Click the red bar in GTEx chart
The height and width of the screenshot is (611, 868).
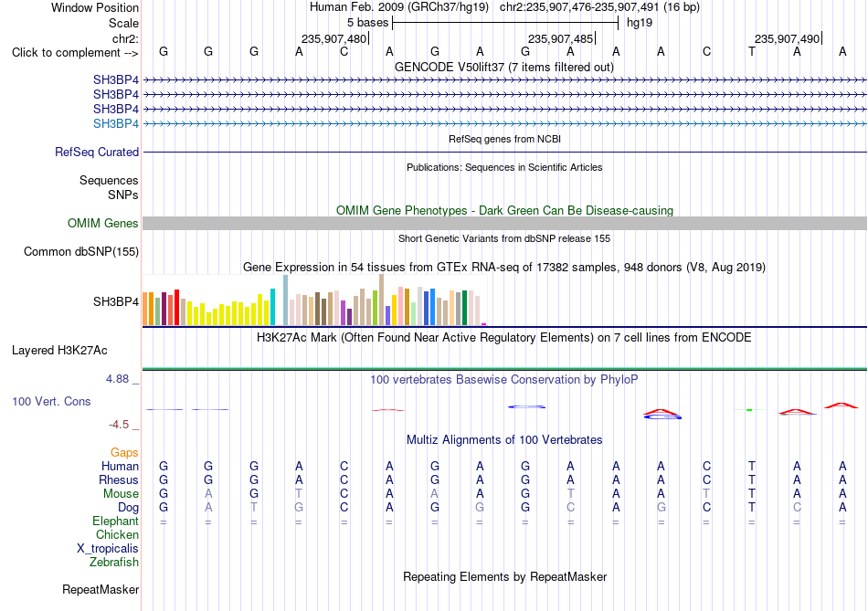click(176, 307)
